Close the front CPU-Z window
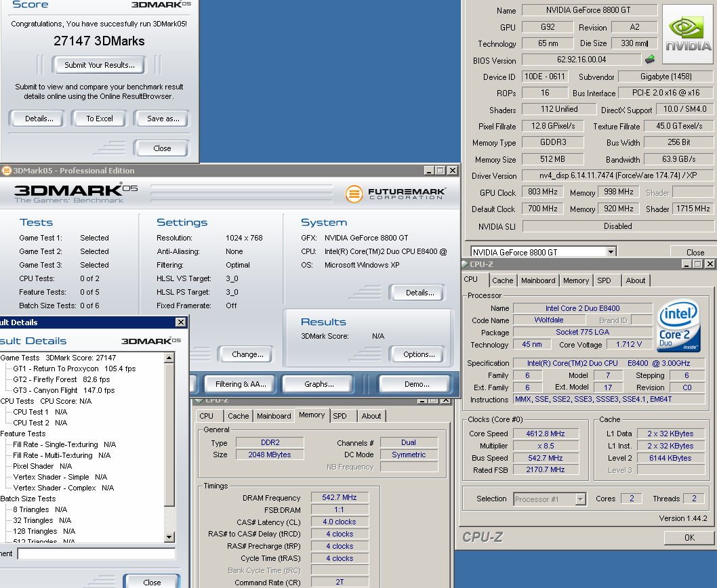The height and width of the screenshot is (588, 717). tap(710, 264)
